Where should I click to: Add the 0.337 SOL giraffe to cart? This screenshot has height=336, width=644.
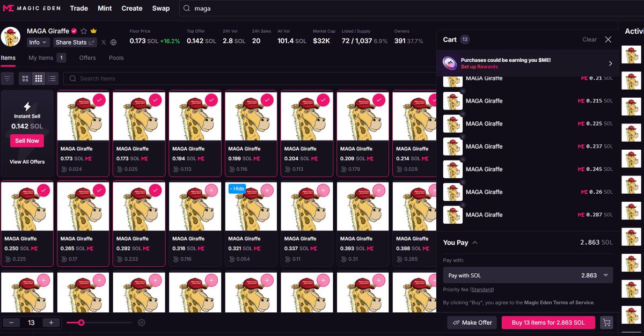[x=323, y=190]
